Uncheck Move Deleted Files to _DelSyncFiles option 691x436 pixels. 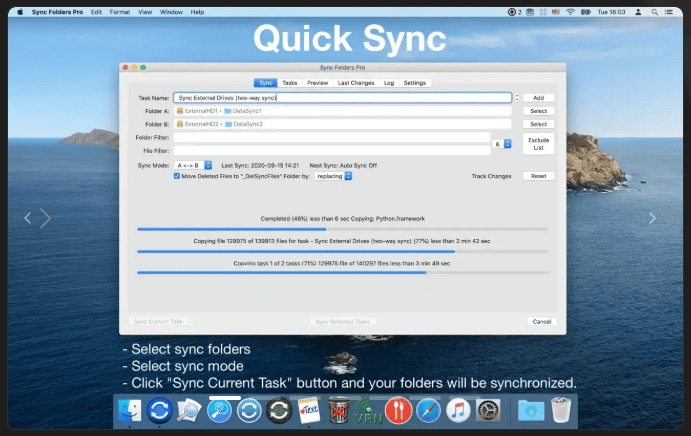pyautogui.click(x=177, y=176)
